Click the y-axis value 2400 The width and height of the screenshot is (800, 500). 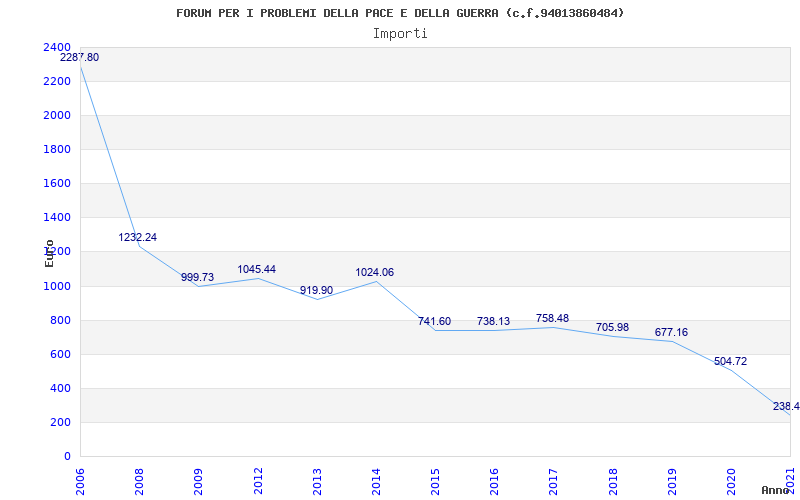point(57,47)
